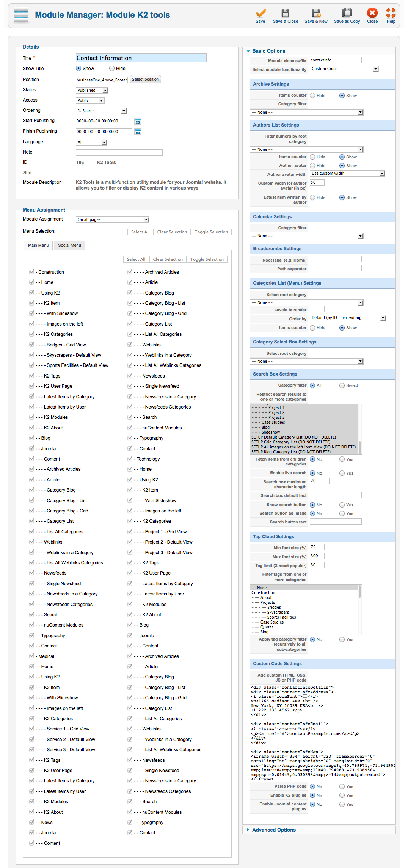Screen dimensions: 408x868
Task: Click the Save & Close toolbar icon
Action: coord(286,13)
